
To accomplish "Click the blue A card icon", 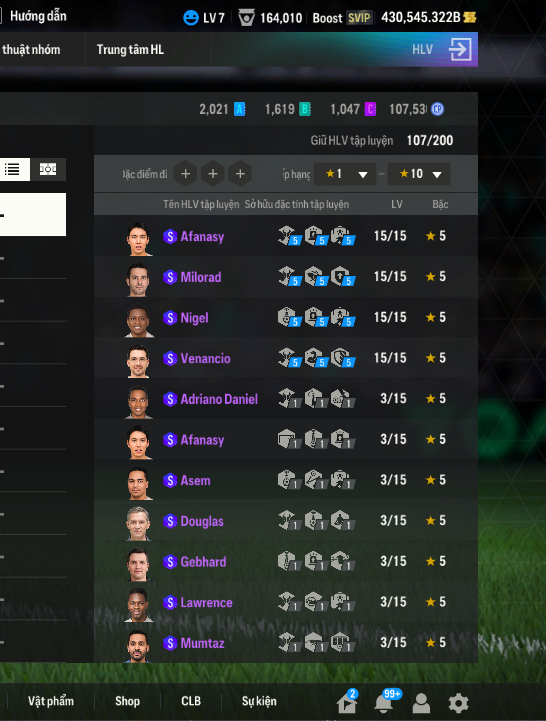I will click(x=240, y=109).
